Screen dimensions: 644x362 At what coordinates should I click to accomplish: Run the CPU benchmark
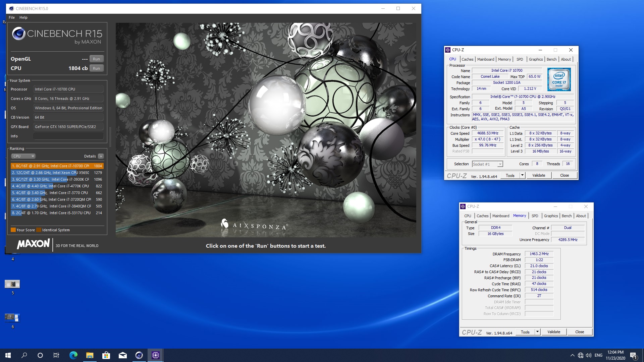pyautogui.click(x=96, y=68)
